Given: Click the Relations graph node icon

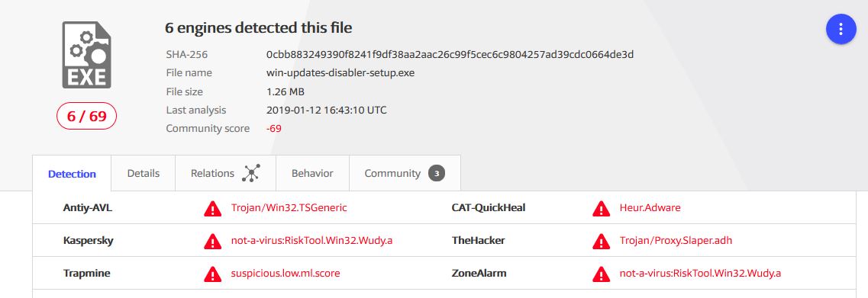Looking at the screenshot, I should point(251,173).
